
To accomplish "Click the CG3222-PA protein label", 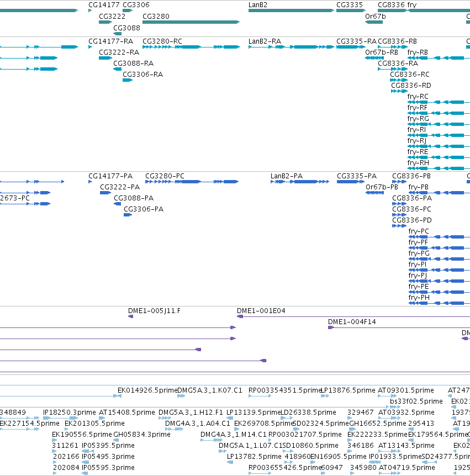I will pos(120,187).
